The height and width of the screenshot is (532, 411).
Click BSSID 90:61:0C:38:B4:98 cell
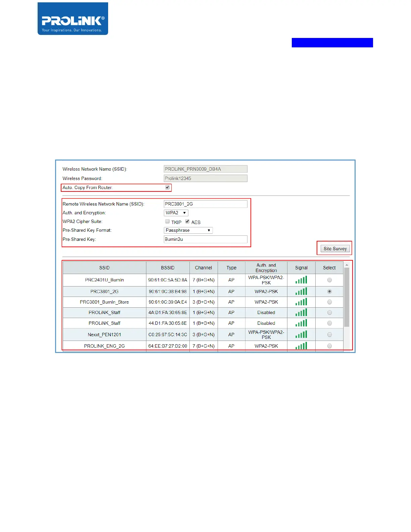tap(168, 292)
